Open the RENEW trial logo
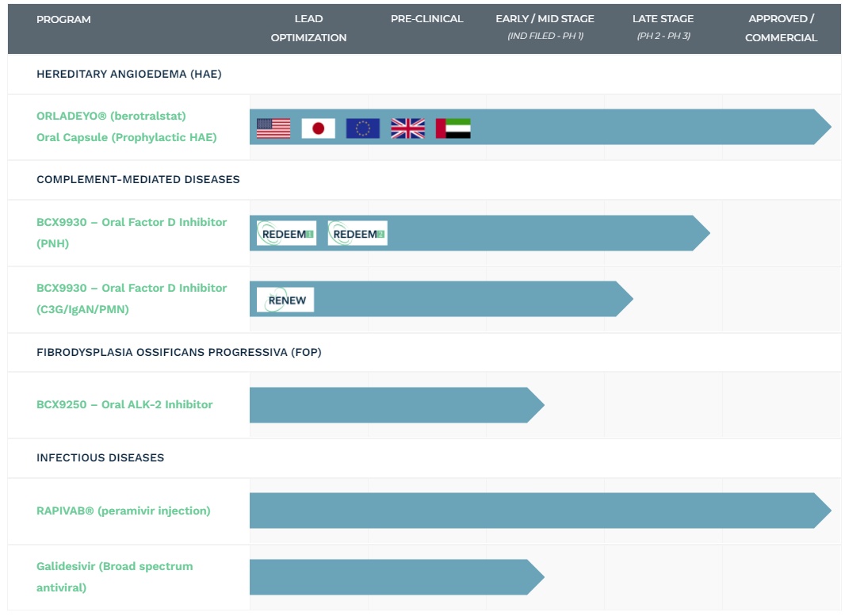845x616 pixels. (285, 300)
